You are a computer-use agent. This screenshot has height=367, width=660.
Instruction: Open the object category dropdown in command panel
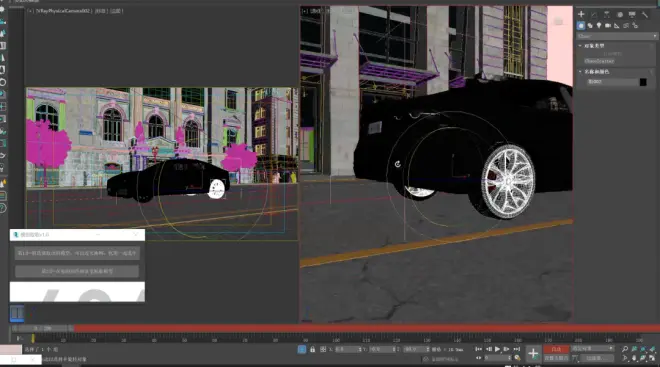click(x=617, y=36)
